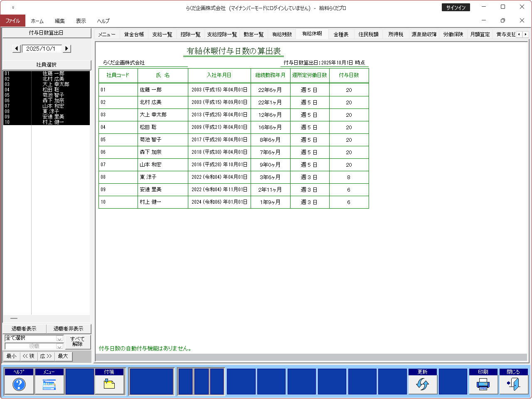
Task: Expand the 全て選択 dropdown
Action: click(59, 338)
